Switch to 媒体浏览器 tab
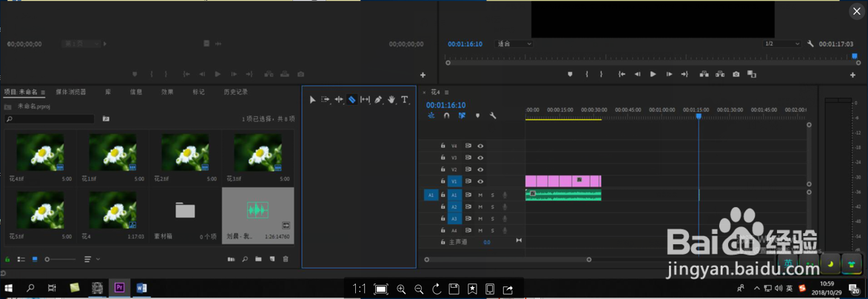 pyautogui.click(x=71, y=92)
